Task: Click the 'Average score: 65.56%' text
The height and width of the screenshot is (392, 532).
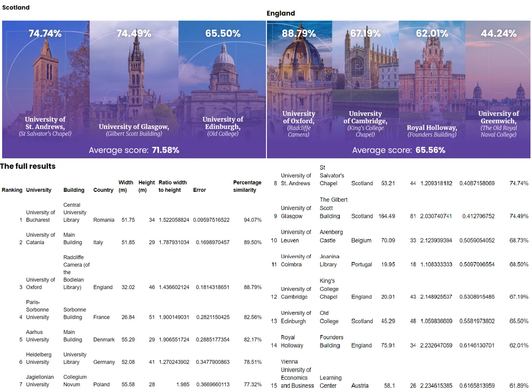Action: click(x=399, y=150)
